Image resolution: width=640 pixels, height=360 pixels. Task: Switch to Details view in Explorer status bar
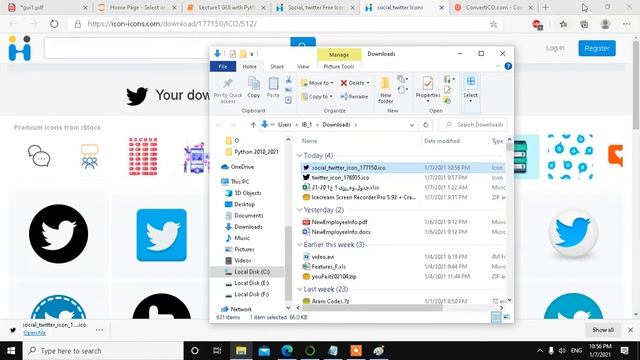click(496, 317)
